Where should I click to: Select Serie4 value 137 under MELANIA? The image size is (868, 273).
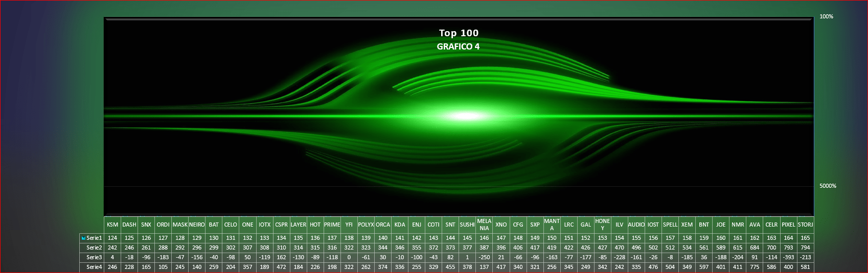click(x=484, y=267)
